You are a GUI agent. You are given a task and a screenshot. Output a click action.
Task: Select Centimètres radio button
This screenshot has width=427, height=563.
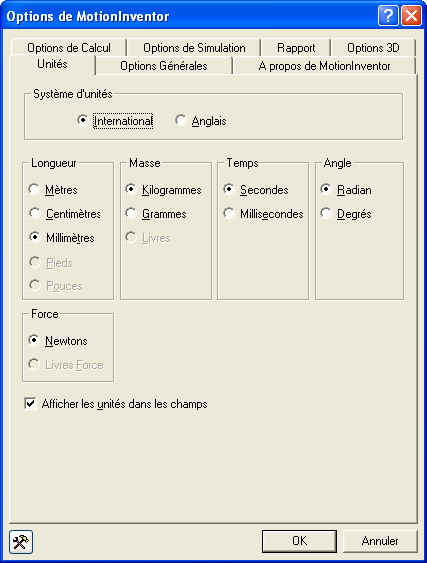[x=65, y=214]
